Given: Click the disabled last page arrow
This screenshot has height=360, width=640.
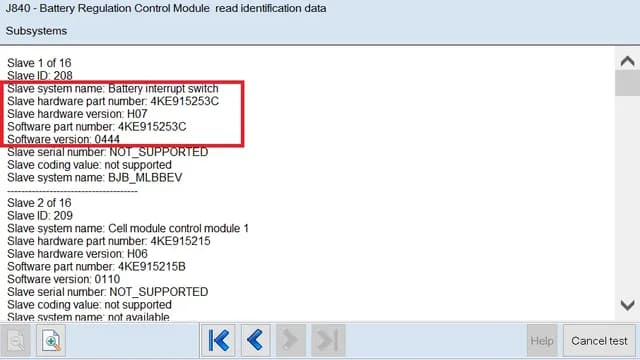Looking at the screenshot, I should pyautogui.click(x=328, y=340).
